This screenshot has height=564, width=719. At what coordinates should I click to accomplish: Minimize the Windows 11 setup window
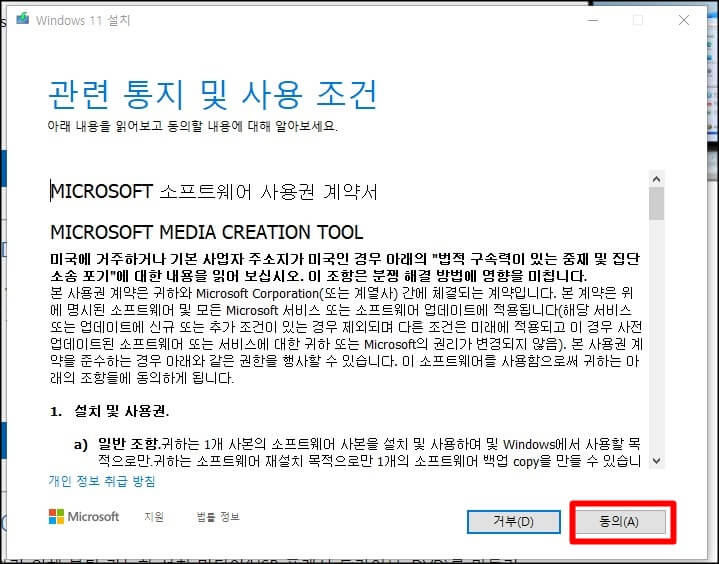coord(593,20)
